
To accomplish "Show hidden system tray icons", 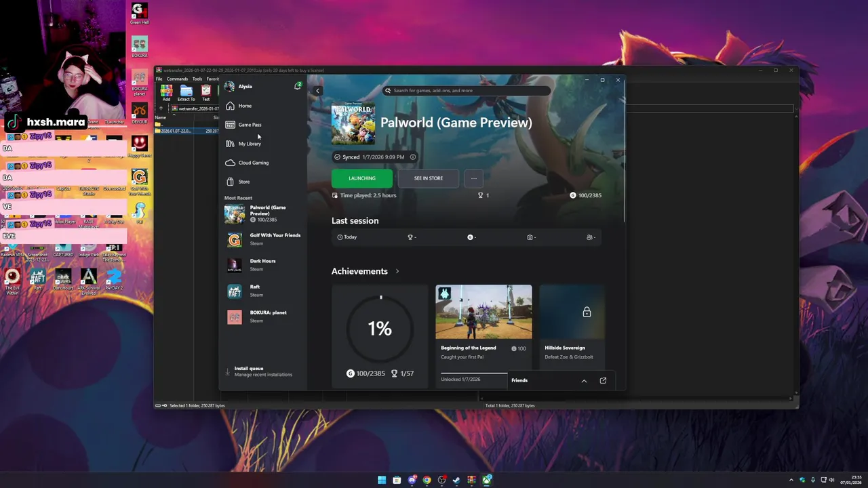I will 791,481.
